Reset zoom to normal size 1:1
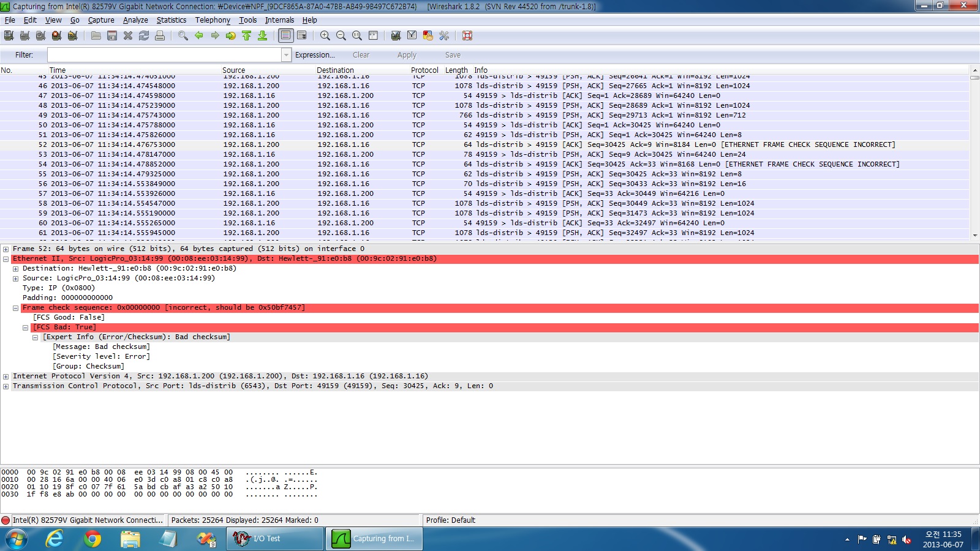The height and width of the screenshot is (551, 980). pos(357,36)
